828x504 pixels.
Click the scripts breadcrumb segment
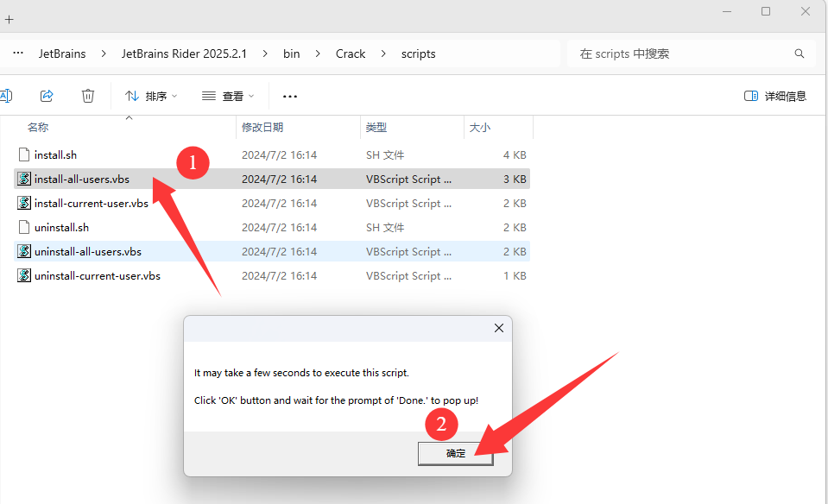(x=418, y=54)
